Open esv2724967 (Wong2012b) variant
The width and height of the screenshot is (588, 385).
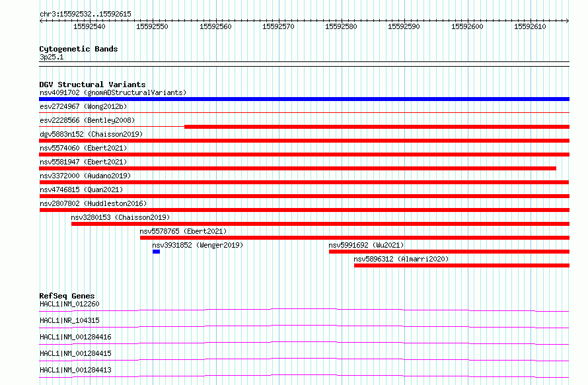coord(83,106)
